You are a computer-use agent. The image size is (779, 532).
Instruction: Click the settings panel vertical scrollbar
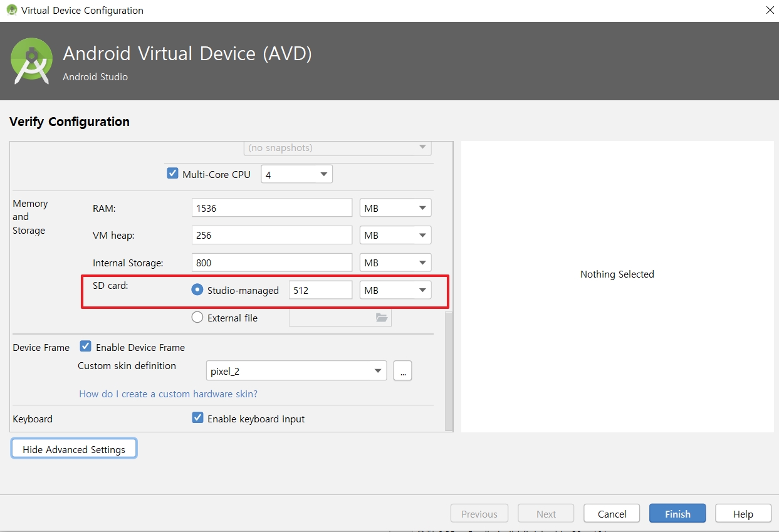tap(449, 371)
